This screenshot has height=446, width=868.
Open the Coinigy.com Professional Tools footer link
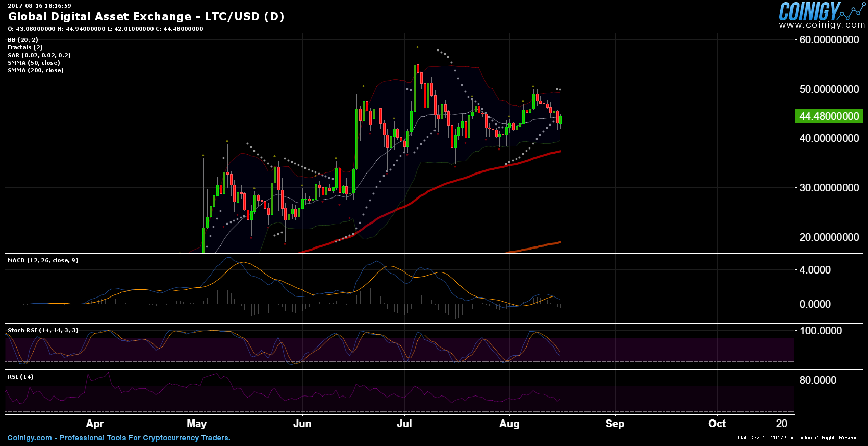coord(119,438)
